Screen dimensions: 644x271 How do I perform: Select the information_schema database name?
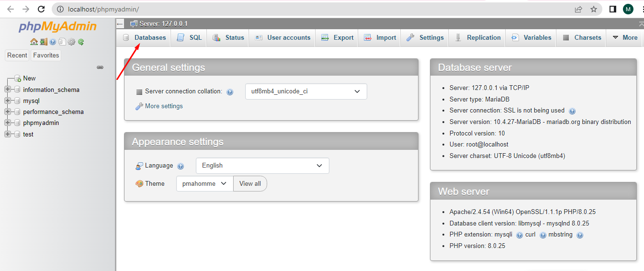[x=51, y=90]
